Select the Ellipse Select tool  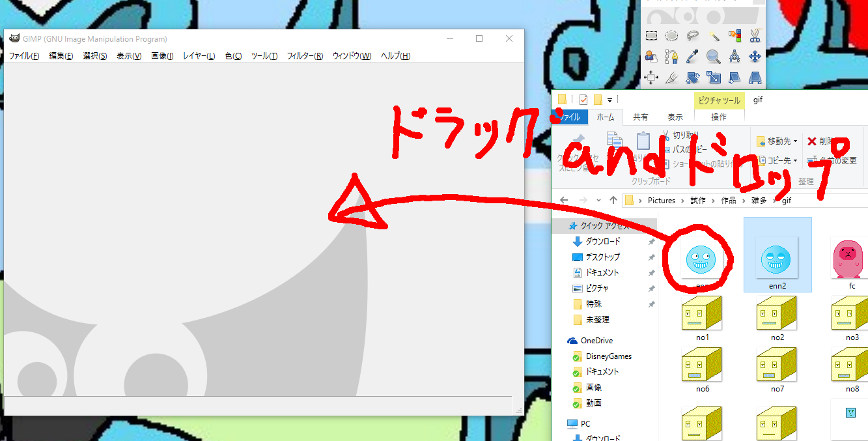671,36
